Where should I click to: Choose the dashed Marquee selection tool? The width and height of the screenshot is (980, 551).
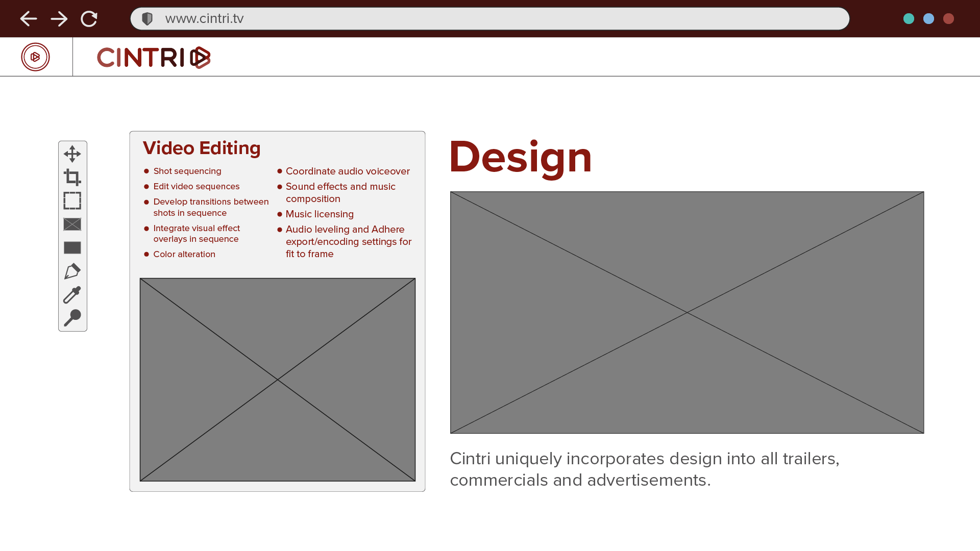coord(72,201)
